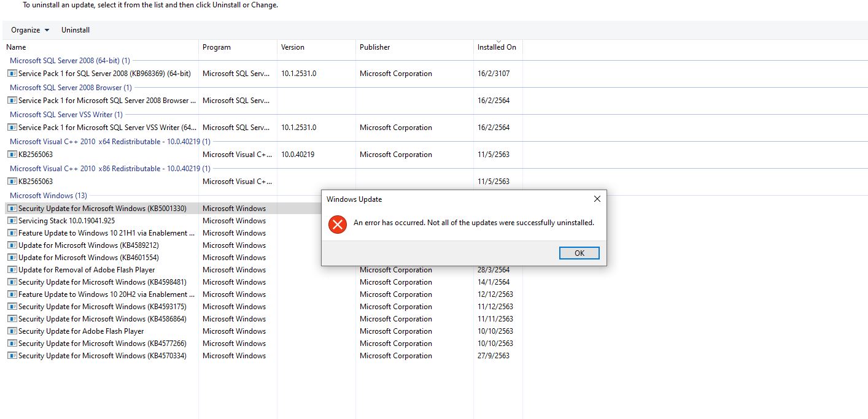The width and height of the screenshot is (868, 419).
Task: Select Update for Microsoft Windows (KB4601554)
Action: [88, 258]
